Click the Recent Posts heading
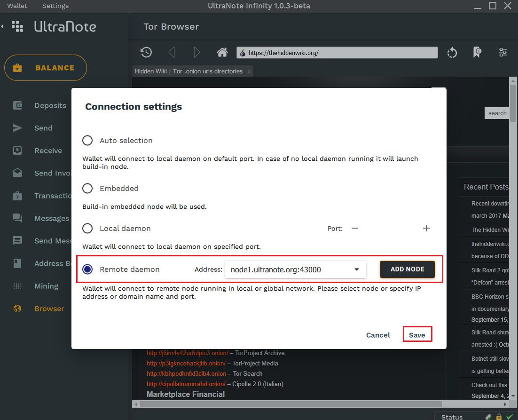 coord(486,187)
